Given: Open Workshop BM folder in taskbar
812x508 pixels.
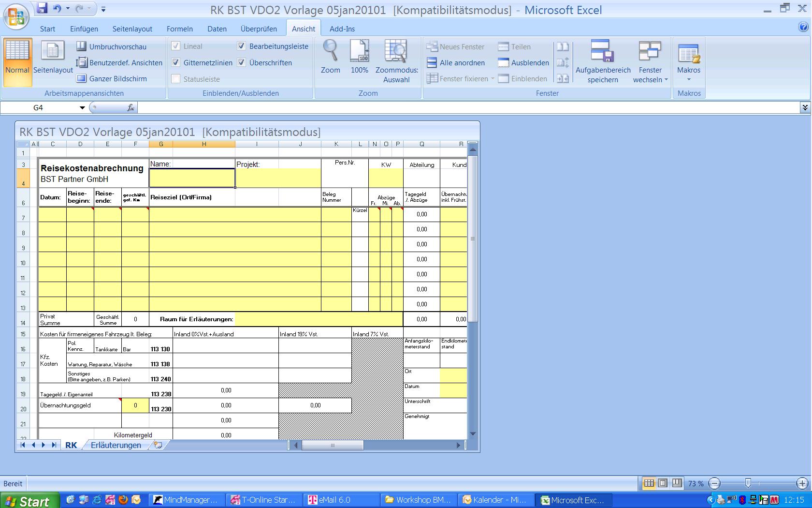Looking at the screenshot, I should 419,500.
